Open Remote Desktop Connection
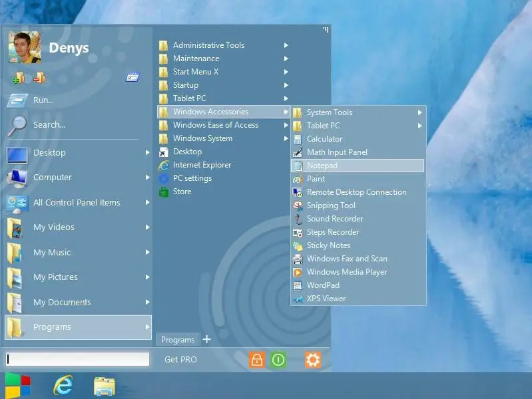This screenshot has height=399, width=532. point(358,192)
